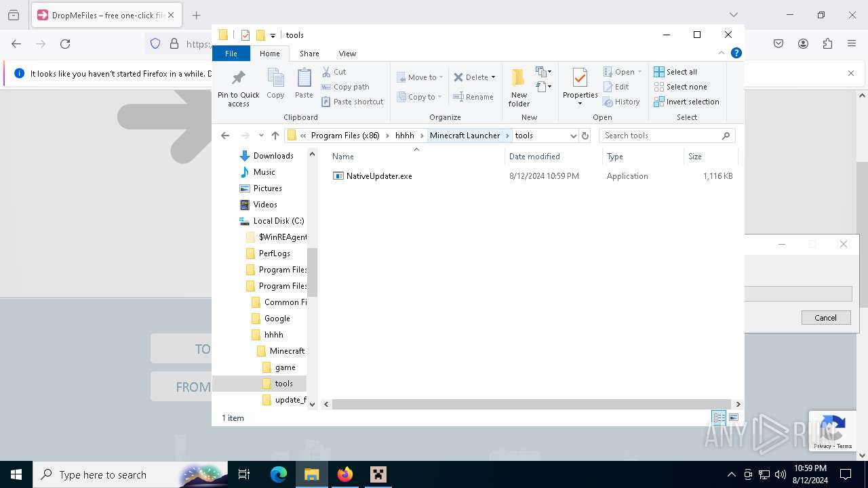Viewport: 868px width, 488px height.
Task: Refresh the tools folder
Action: (585, 136)
